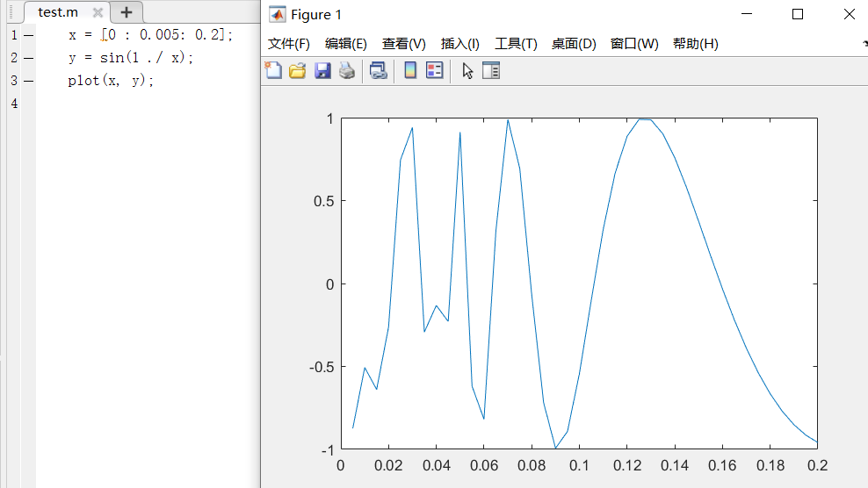
Task: Click line number 4 in the editor
Action: [x=14, y=104]
